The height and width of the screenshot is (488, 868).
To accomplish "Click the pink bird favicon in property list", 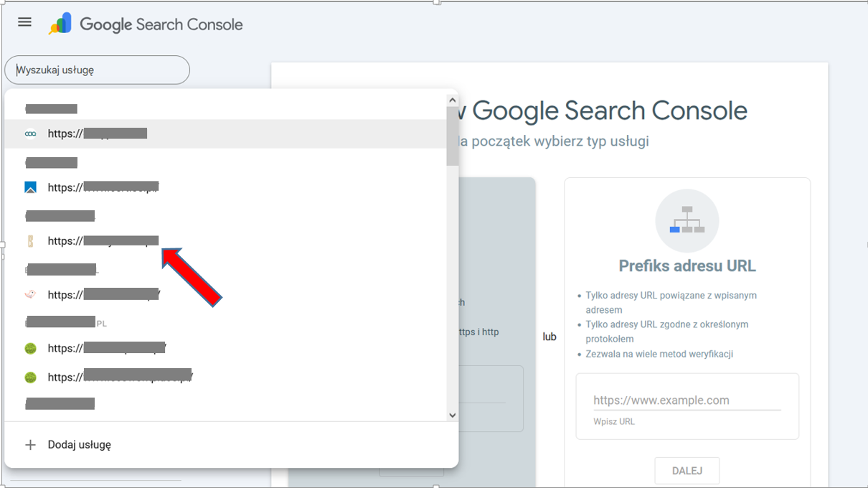I will 30,294.
